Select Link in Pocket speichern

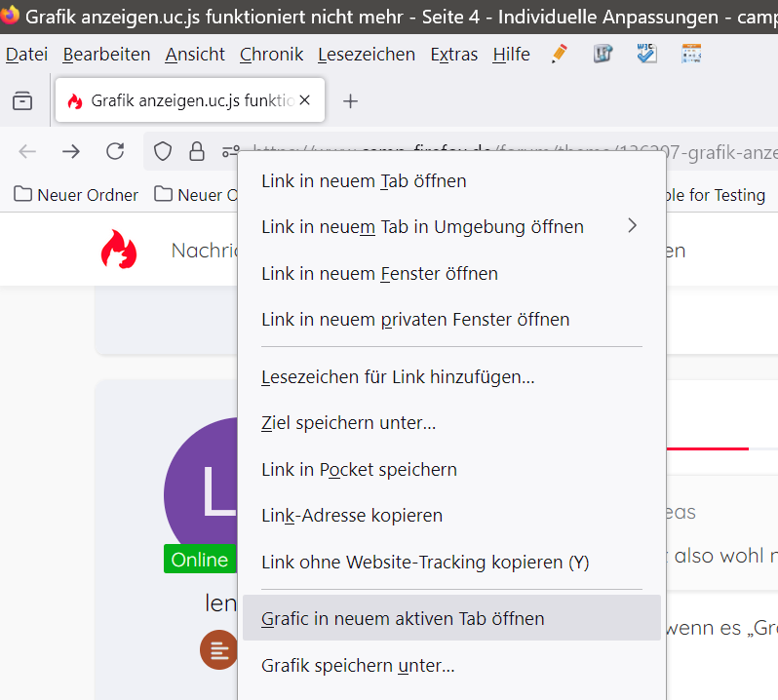click(451, 469)
